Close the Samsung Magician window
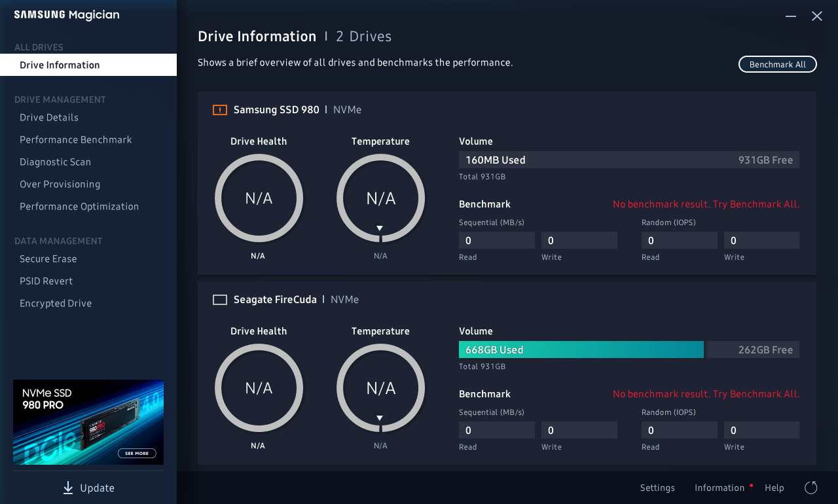This screenshot has height=504, width=838. point(817,16)
